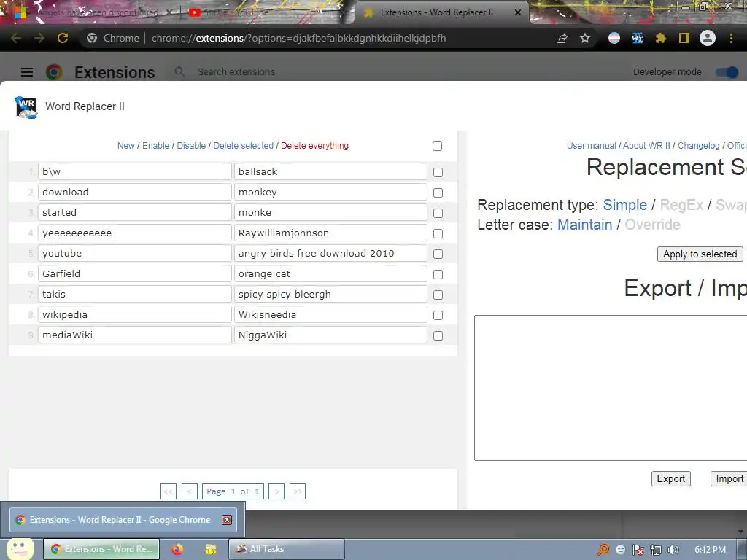
Task: Open the All Tasks taskbar button
Action: (x=286, y=549)
